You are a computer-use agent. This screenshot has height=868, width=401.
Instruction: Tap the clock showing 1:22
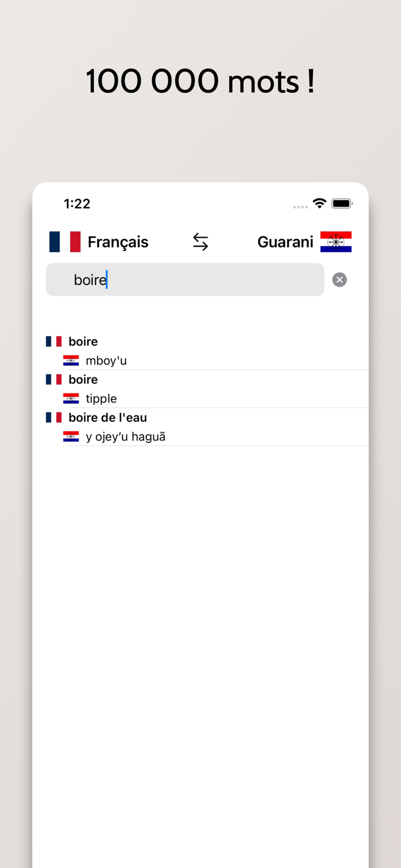coord(77,204)
